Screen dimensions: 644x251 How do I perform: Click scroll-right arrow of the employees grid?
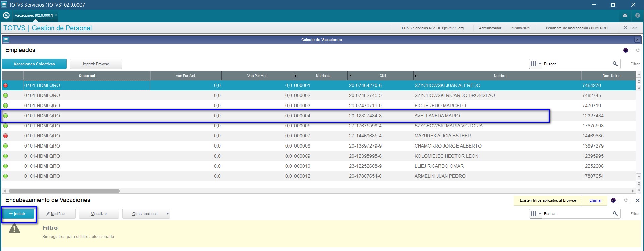[633, 191]
